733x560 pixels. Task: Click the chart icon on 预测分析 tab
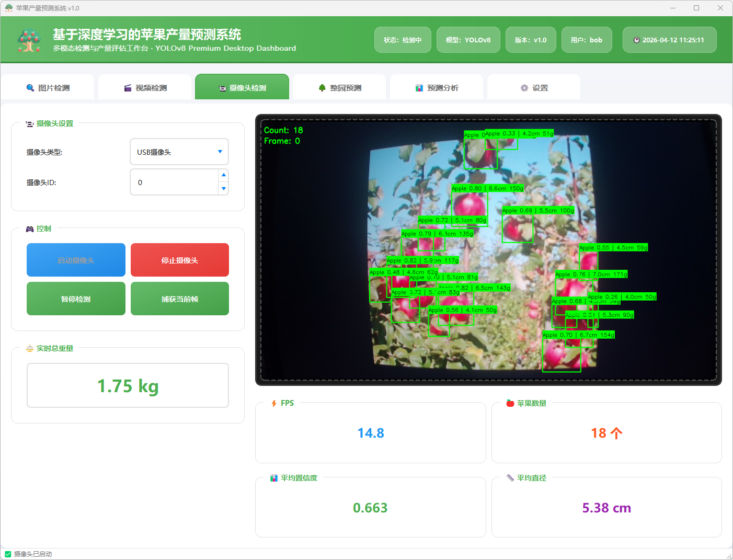coord(419,88)
